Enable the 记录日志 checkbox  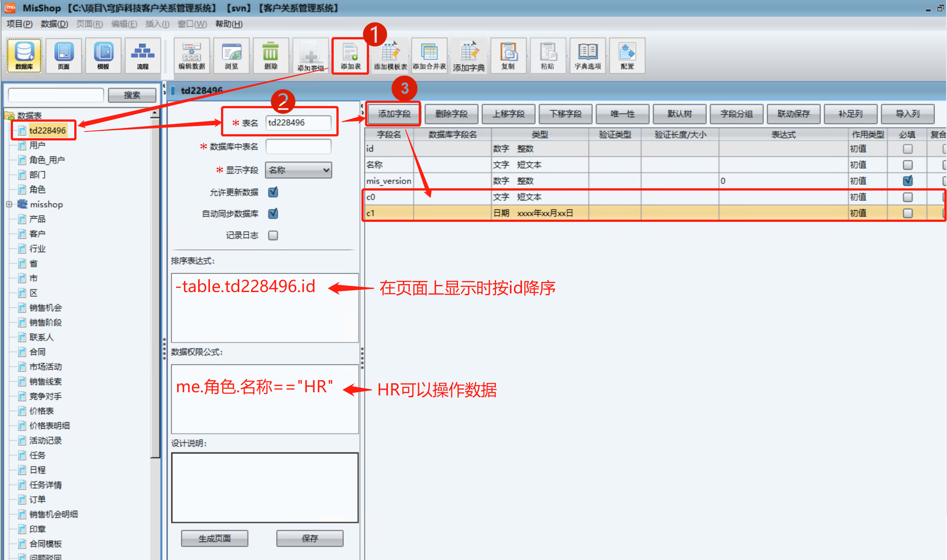click(x=273, y=235)
